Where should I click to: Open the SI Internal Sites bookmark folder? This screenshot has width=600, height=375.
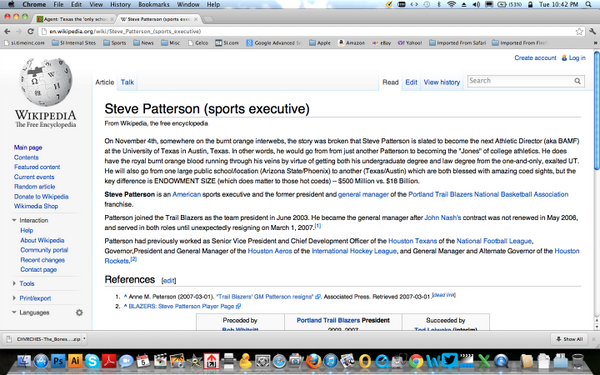(74, 43)
